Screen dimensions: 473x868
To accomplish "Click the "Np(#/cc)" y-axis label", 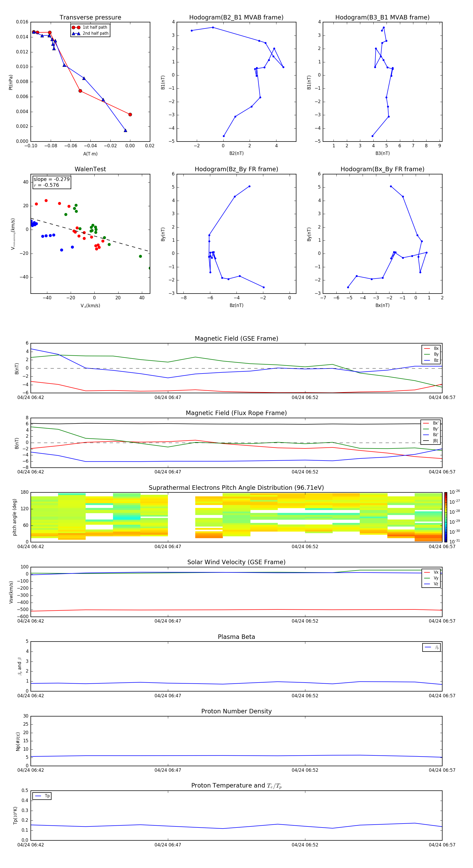I will point(18,741).
